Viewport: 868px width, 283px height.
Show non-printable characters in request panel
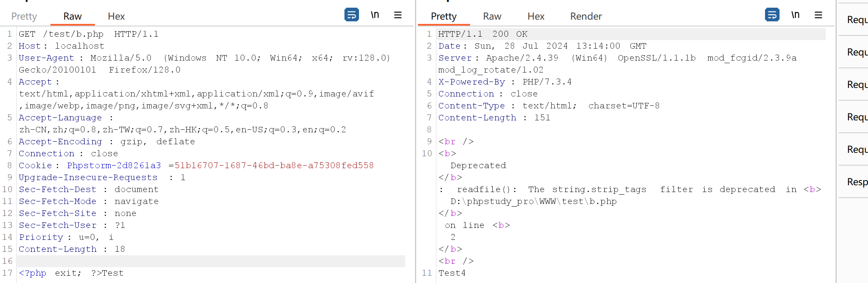click(375, 15)
